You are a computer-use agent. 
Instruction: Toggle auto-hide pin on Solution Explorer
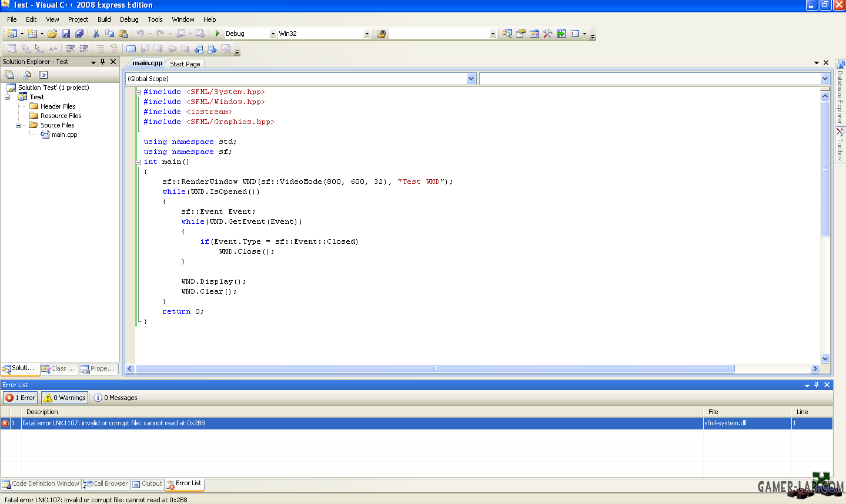[103, 62]
